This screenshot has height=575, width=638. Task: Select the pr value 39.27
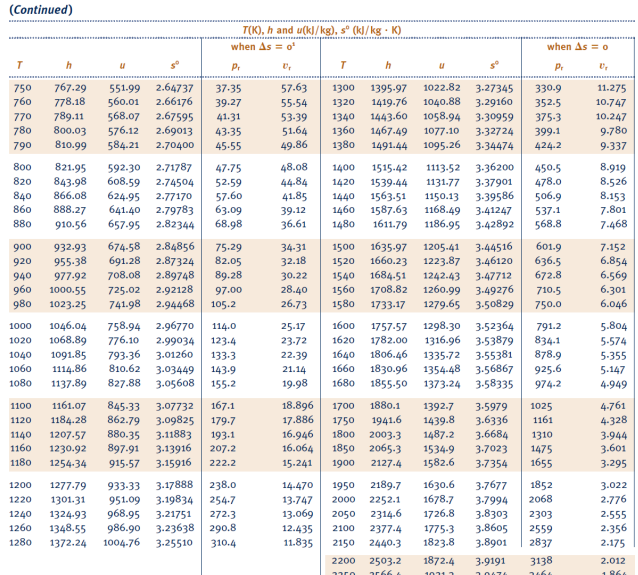[228, 102]
